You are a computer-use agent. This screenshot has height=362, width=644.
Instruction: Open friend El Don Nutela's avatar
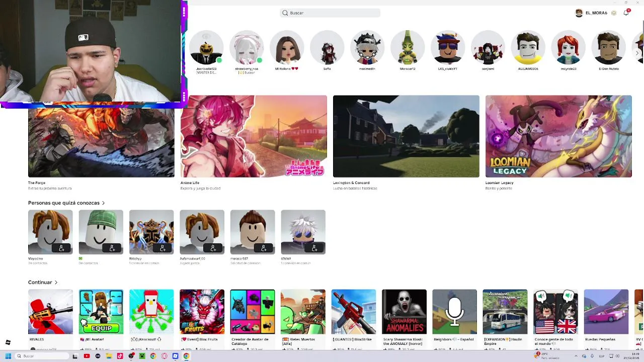(x=609, y=48)
